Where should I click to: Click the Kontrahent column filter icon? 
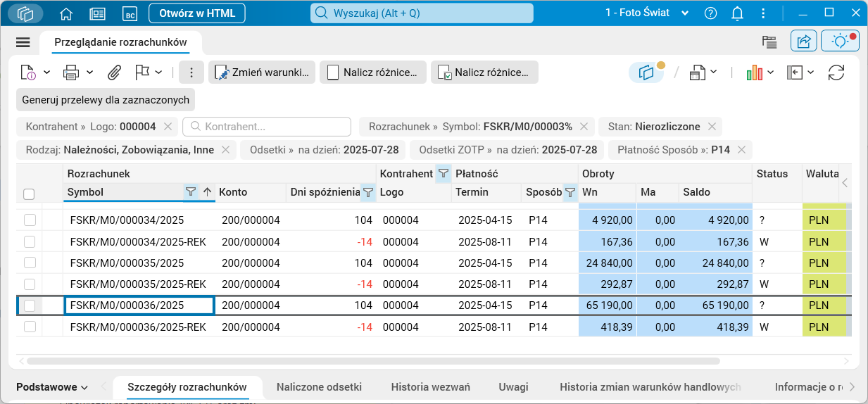pyautogui.click(x=442, y=173)
